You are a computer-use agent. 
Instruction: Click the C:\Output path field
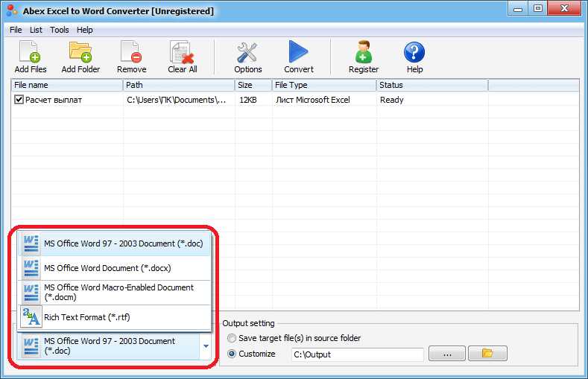coord(358,354)
